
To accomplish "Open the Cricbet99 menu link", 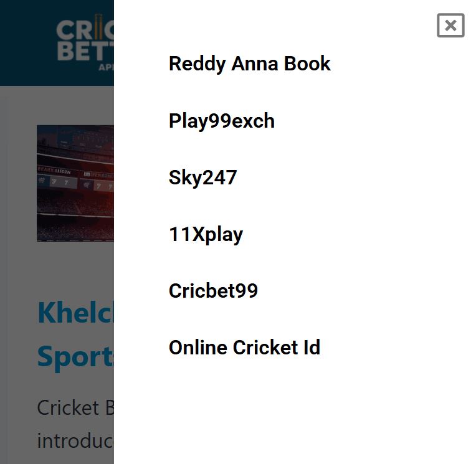I will (x=213, y=291).
